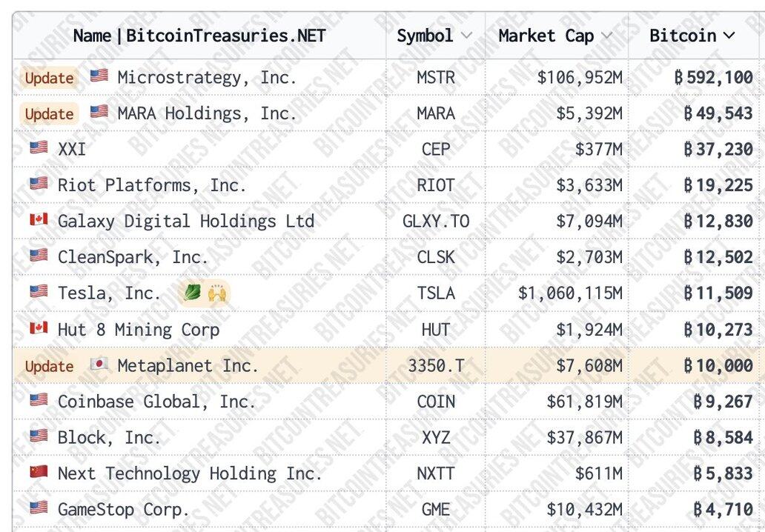Image resolution: width=765 pixels, height=532 pixels.
Task: Click the Canada flag beside Hut 8 Mining
Action: pyautogui.click(x=39, y=329)
